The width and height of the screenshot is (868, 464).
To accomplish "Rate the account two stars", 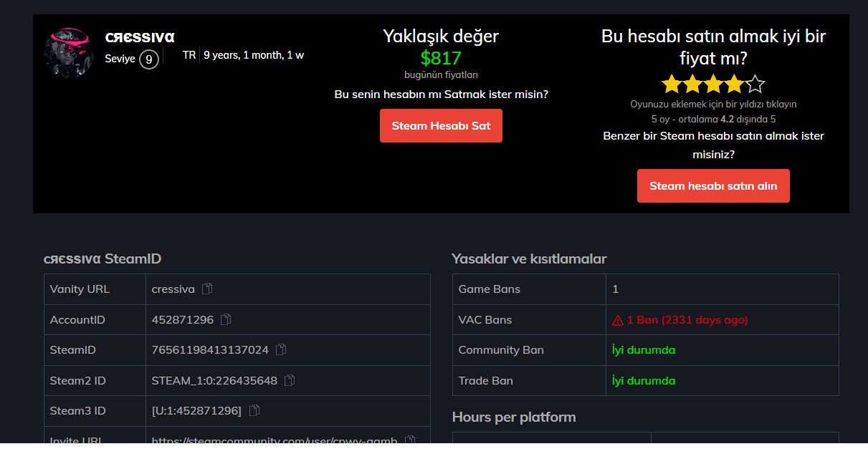I will click(692, 84).
